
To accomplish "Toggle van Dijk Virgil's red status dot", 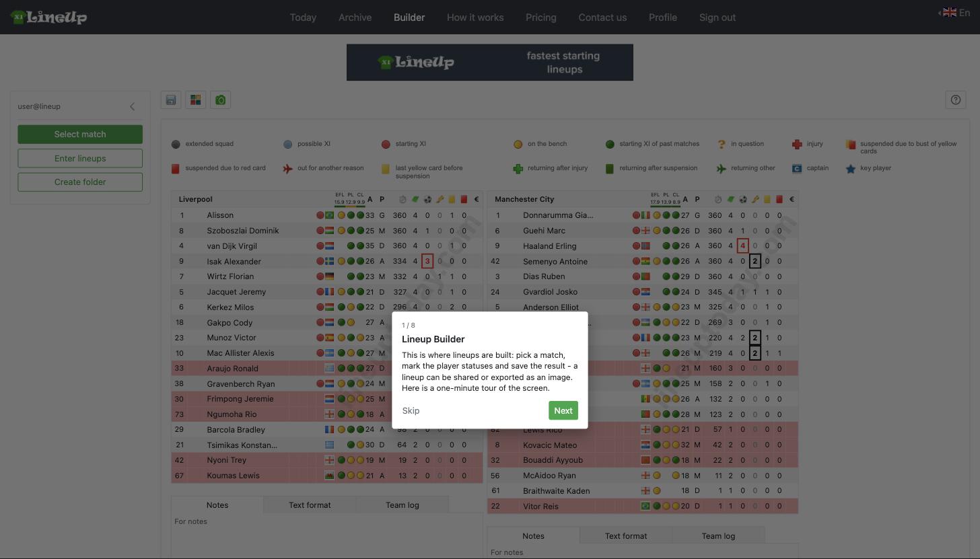I will click(x=320, y=246).
